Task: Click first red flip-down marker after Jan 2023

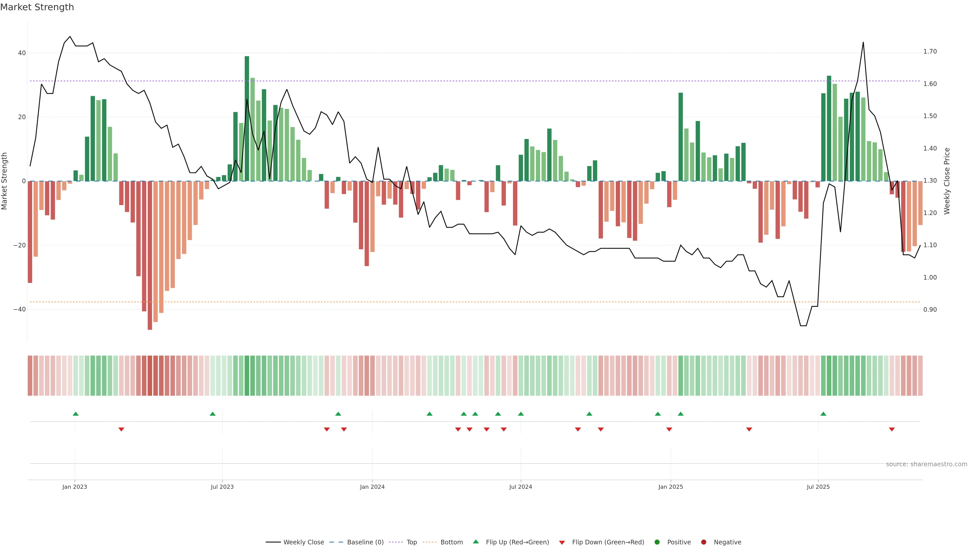Action: (121, 429)
